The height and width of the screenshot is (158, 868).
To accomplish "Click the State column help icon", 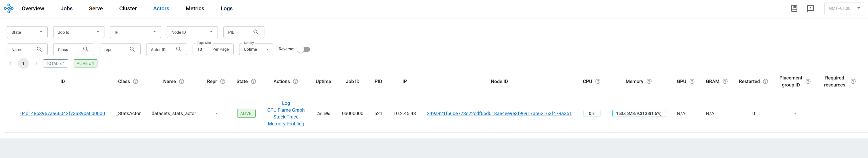I will 253,81.
